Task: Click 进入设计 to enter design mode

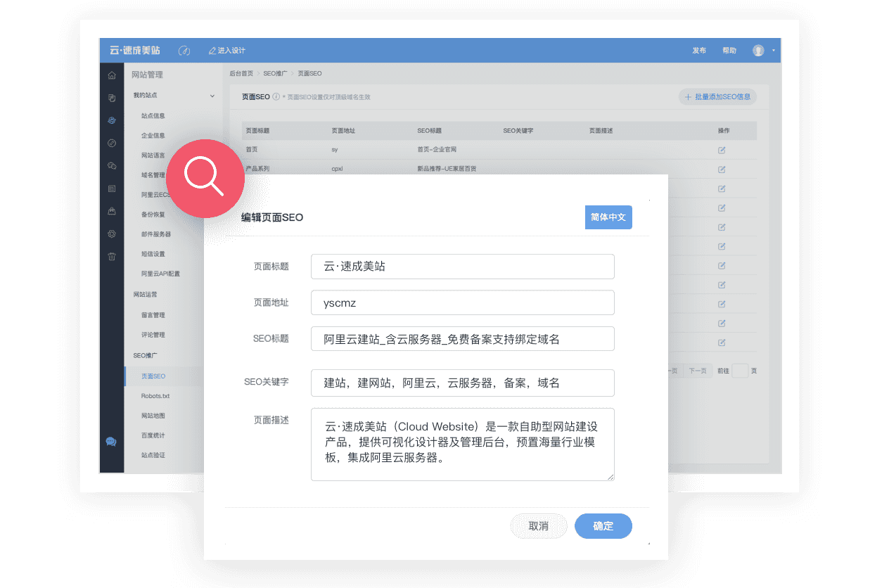Action: coord(227,51)
